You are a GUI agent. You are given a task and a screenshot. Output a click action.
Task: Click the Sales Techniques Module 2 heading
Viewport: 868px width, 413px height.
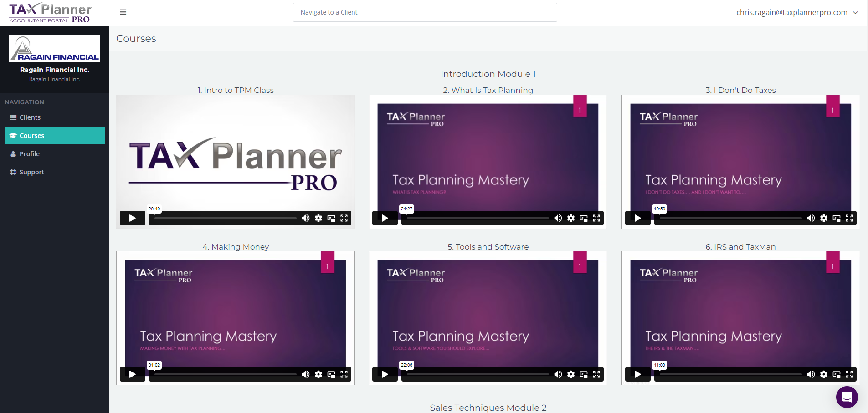pos(488,408)
